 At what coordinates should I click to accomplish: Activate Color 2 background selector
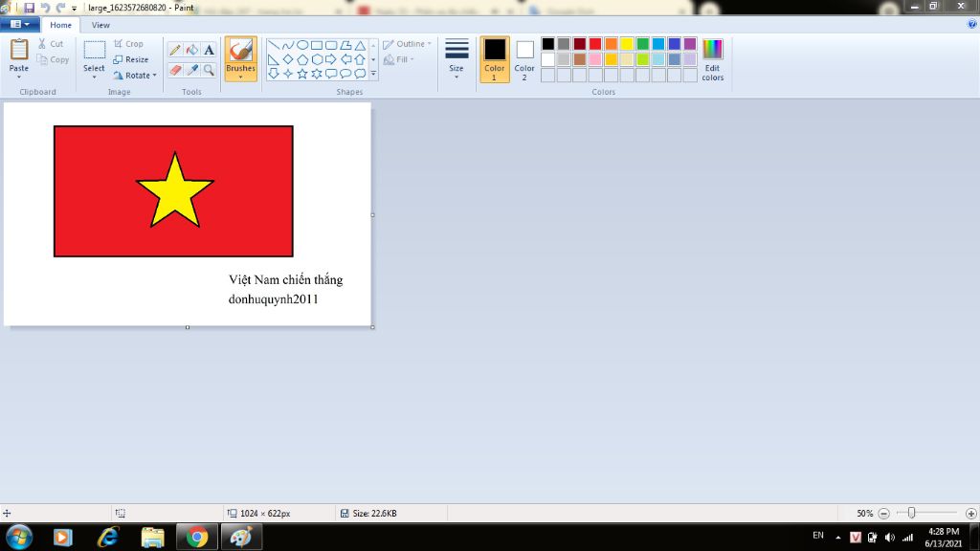pos(524,59)
